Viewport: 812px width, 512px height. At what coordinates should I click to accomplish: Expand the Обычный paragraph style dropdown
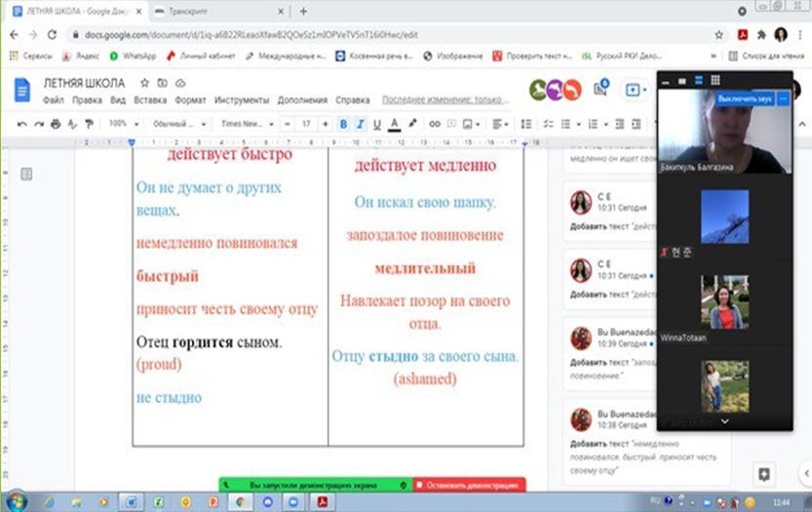179,124
